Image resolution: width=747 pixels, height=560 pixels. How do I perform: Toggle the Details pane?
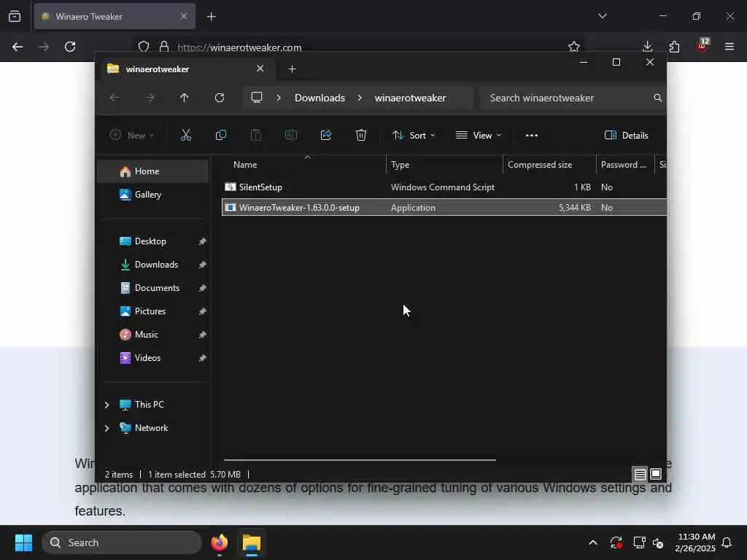pos(627,135)
